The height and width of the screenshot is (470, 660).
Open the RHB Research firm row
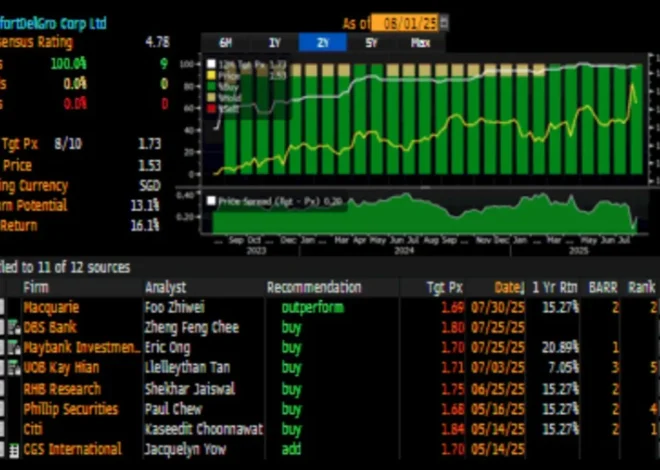coord(62,389)
